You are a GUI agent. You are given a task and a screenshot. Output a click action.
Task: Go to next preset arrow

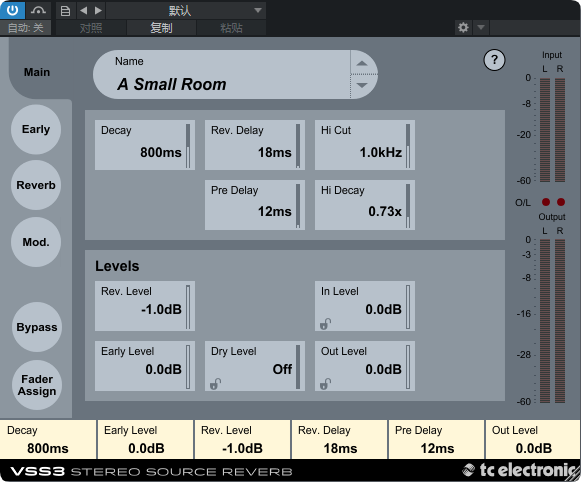click(x=98, y=10)
